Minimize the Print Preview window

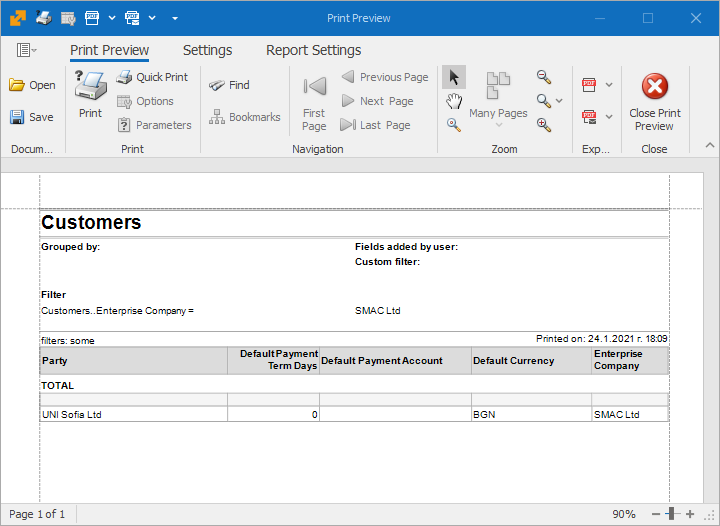click(x=600, y=18)
